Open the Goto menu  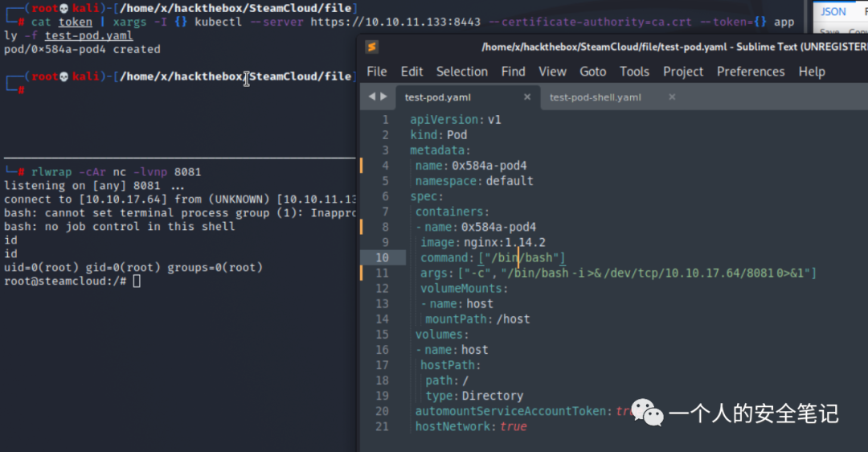pyautogui.click(x=592, y=72)
